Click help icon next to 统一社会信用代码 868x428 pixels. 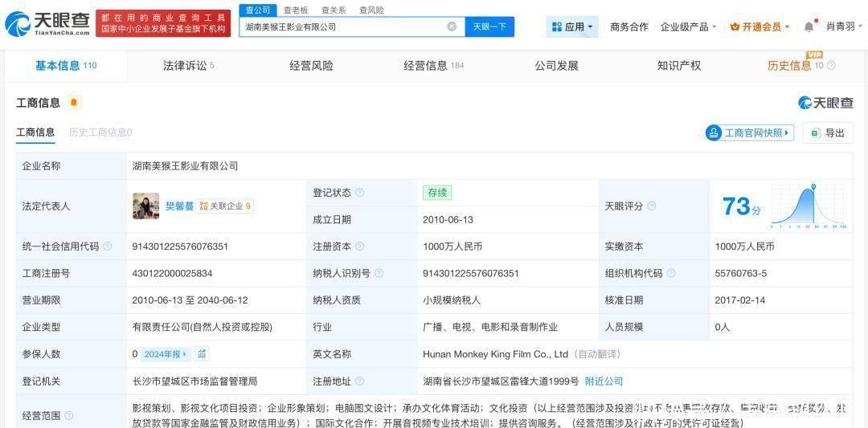tap(108, 247)
